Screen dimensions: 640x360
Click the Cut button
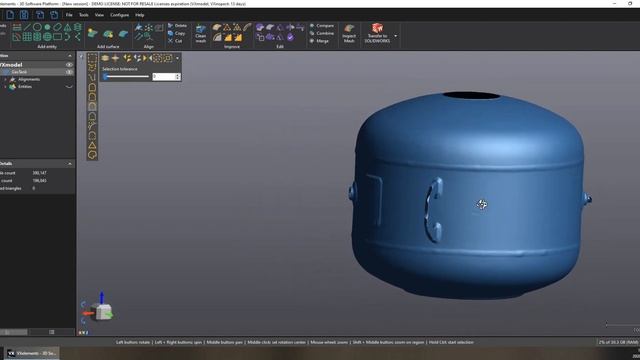pos(176,41)
